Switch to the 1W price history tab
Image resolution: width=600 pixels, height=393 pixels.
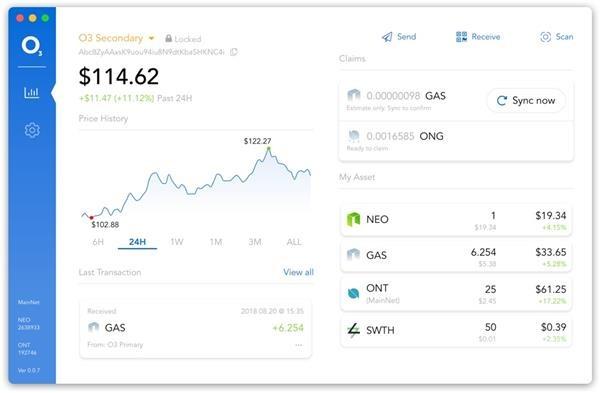pos(177,242)
